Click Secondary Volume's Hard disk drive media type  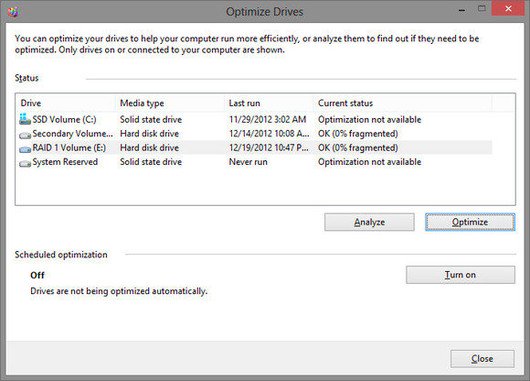click(x=149, y=134)
